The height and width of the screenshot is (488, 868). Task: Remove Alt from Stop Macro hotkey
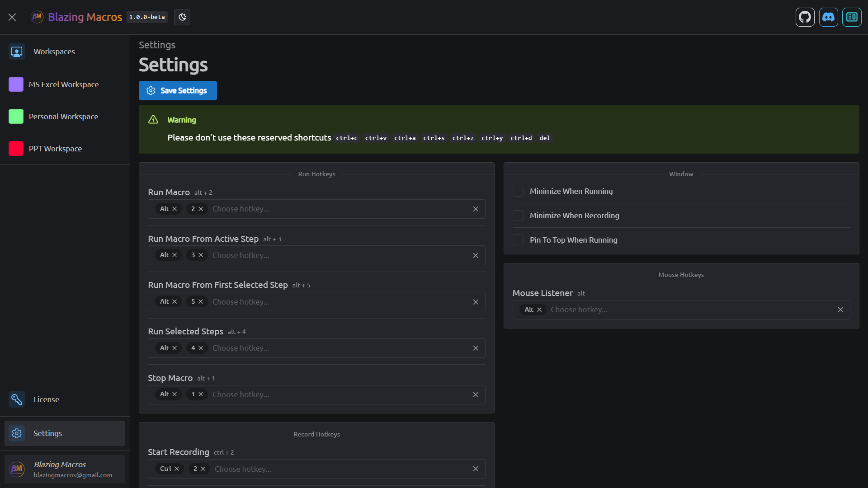tap(175, 394)
